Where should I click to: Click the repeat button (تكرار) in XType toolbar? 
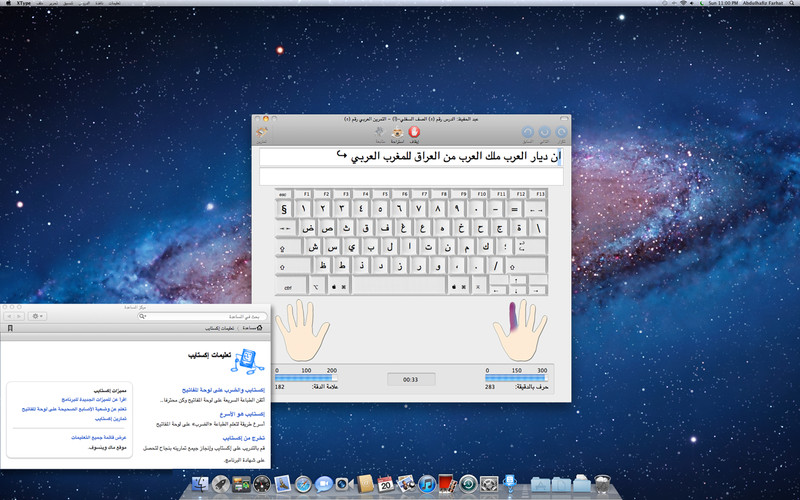pyautogui.click(x=561, y=133)
